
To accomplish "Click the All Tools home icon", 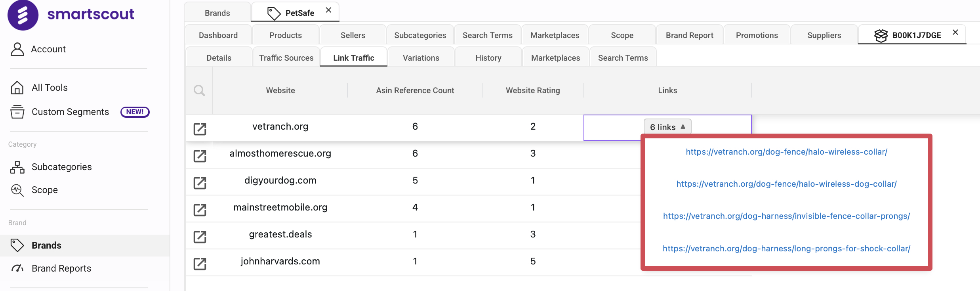I will (x=17, y=88).
